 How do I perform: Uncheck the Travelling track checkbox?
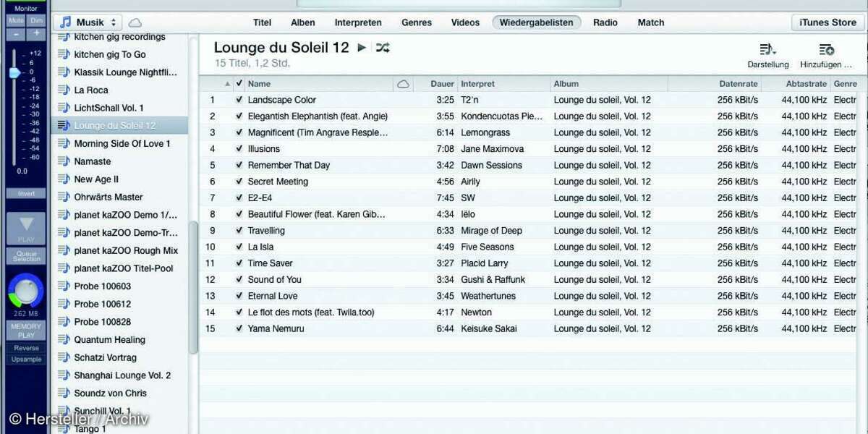tap(239, 230)
